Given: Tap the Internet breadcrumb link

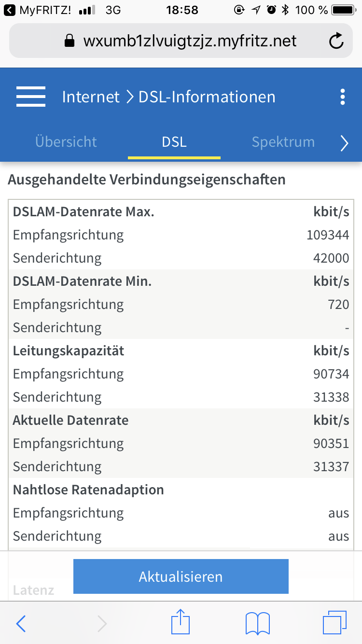Looking at the screenshot, I should pos(91,97).
